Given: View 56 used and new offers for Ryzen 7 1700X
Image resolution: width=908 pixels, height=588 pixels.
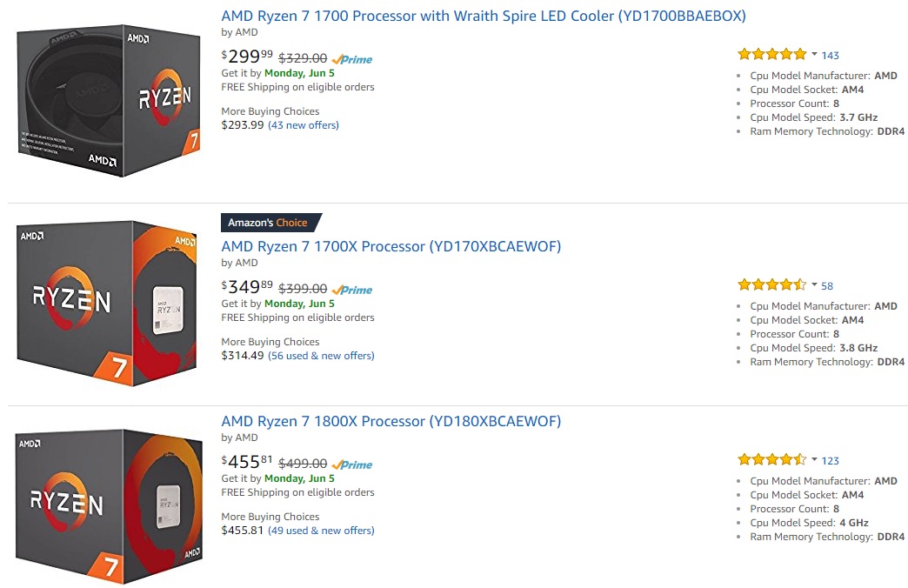Looking at the screenshot, I should (321, 356).
